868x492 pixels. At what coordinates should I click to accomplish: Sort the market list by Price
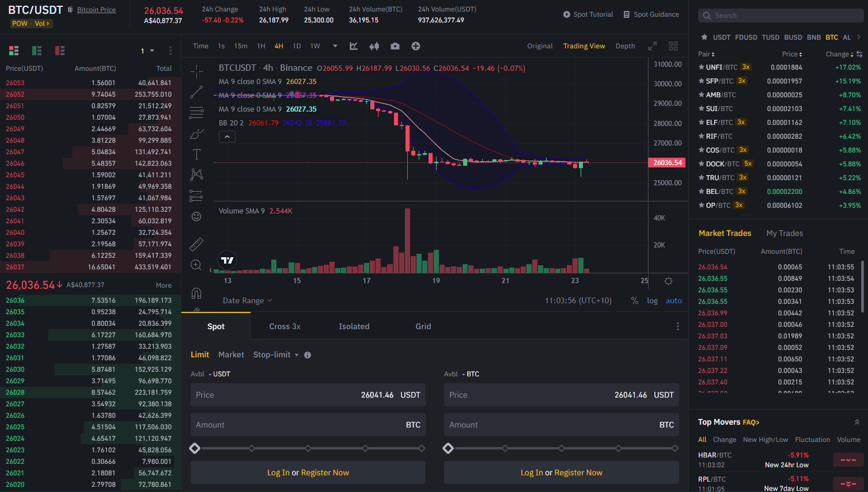click(x=792, y=54)
